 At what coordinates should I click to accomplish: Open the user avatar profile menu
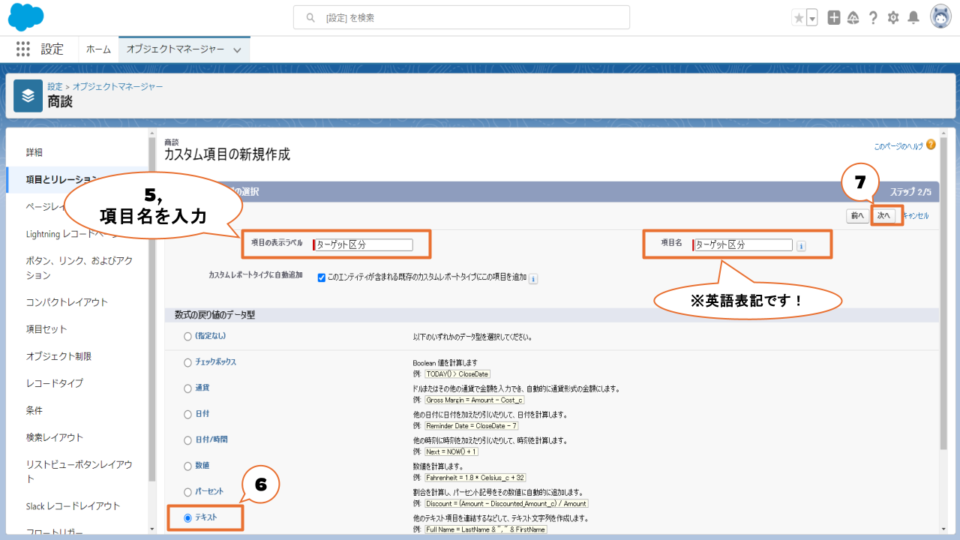(941, 17)
